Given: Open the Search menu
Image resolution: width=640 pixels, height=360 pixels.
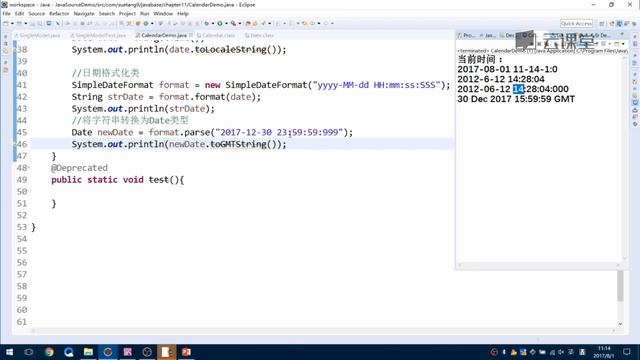Looking at the screenshot, I should click(107, 13).
